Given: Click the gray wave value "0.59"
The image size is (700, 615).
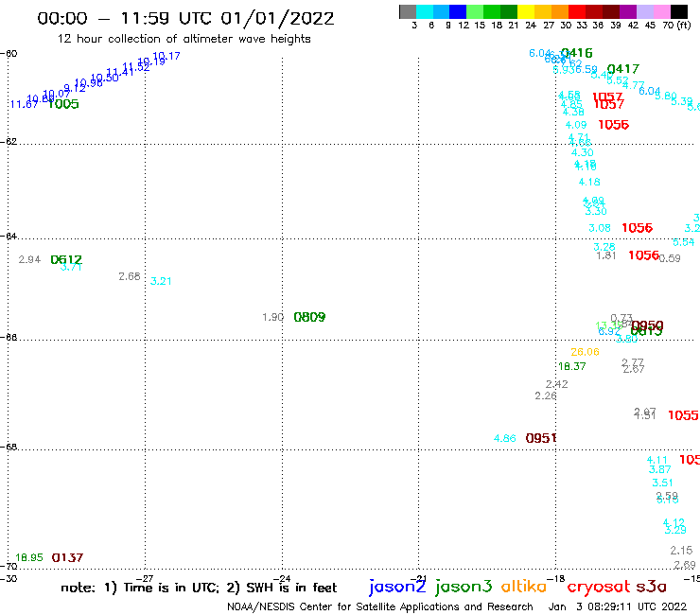Looking at the screenshot, I should click(x=670, y=258).
